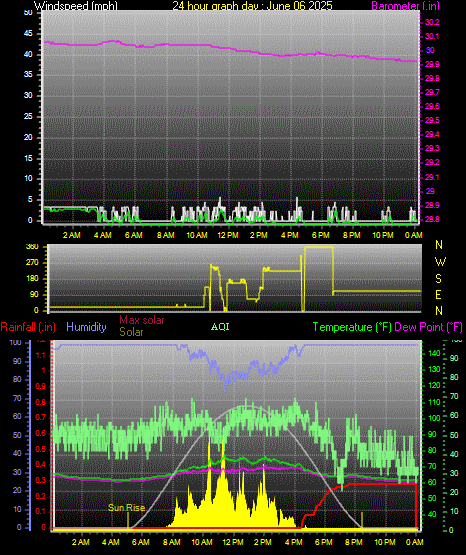Click the "Humidity" legend label
Viewport: 466px width, 555px height.
coord(86,327)
